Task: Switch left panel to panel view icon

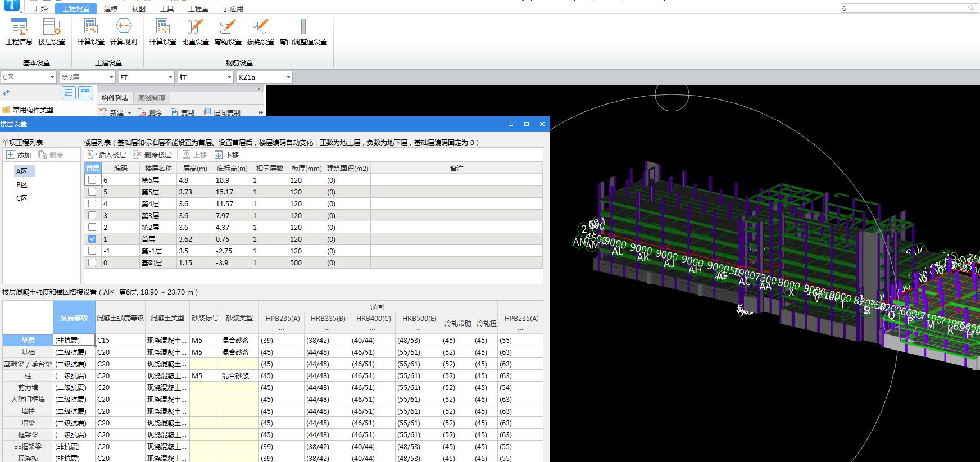Action: [x=85, y=93]
